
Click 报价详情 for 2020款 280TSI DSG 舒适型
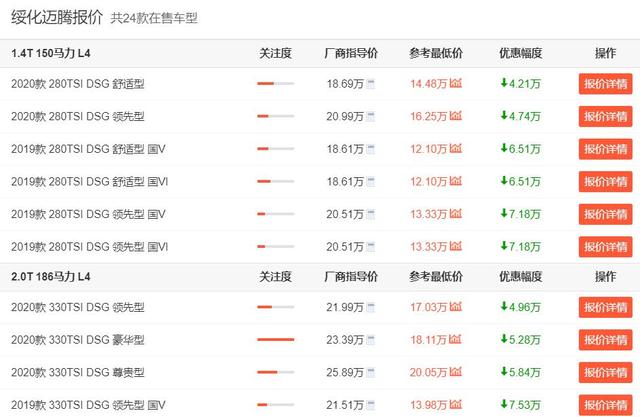coord(605,84)
